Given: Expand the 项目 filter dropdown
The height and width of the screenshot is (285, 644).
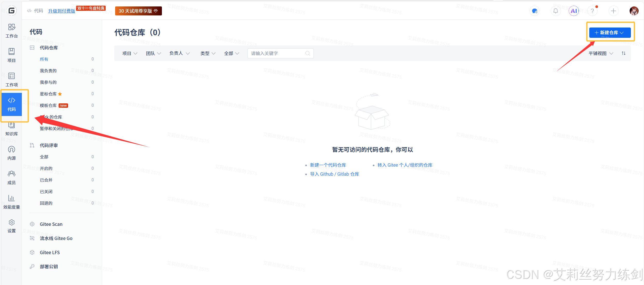Looking at the screenshot, I should tap(130, 53).
